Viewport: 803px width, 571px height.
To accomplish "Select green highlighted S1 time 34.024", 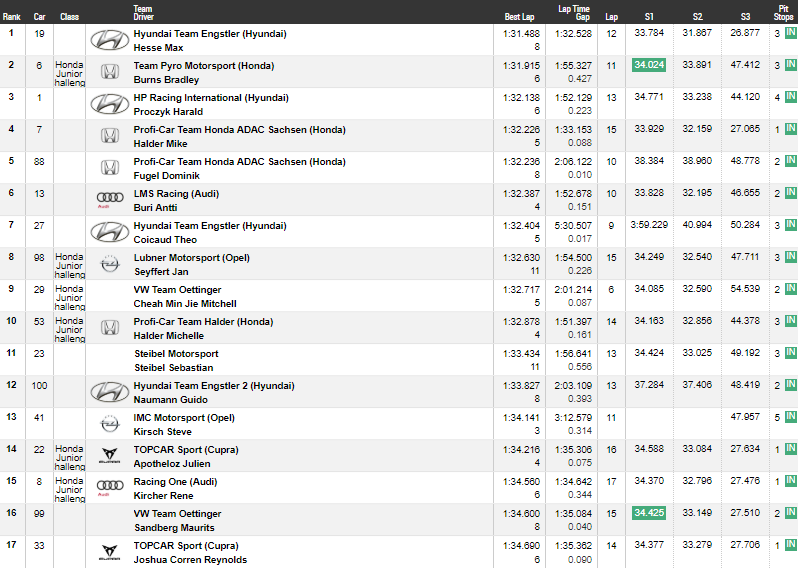I will tap(649, 65).
